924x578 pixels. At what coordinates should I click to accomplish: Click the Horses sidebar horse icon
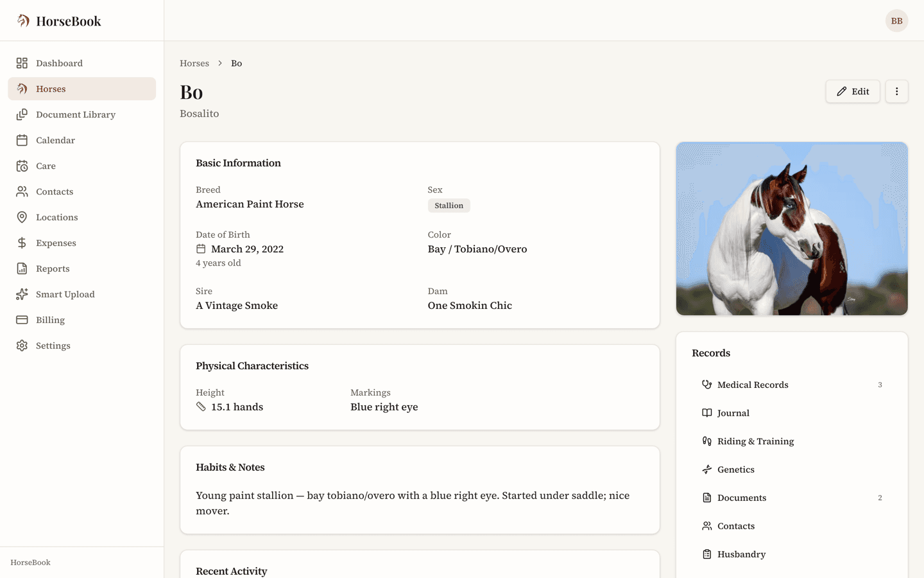tap(22, 89)
